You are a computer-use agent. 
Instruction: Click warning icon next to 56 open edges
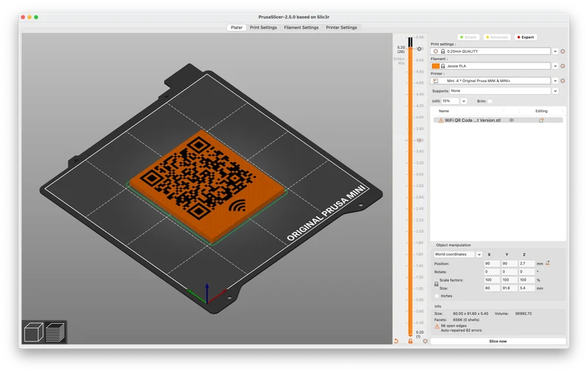click(x=437, y=327)
